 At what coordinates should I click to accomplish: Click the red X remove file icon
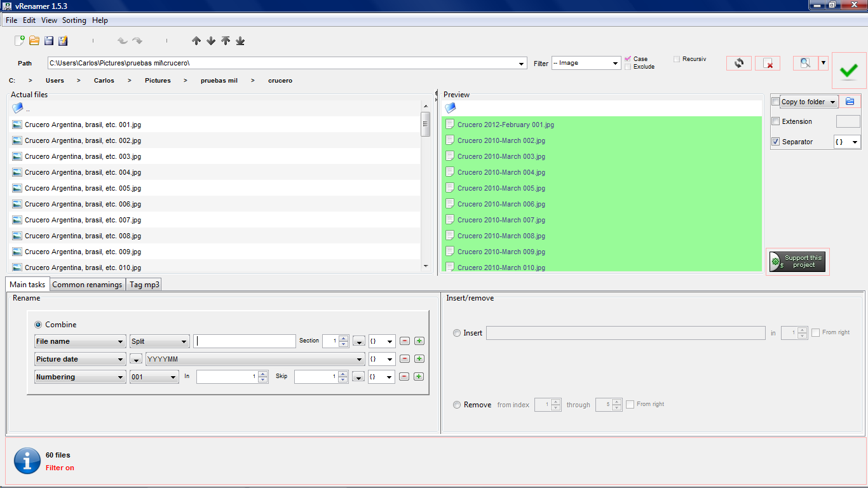click(x=768, y=64)
